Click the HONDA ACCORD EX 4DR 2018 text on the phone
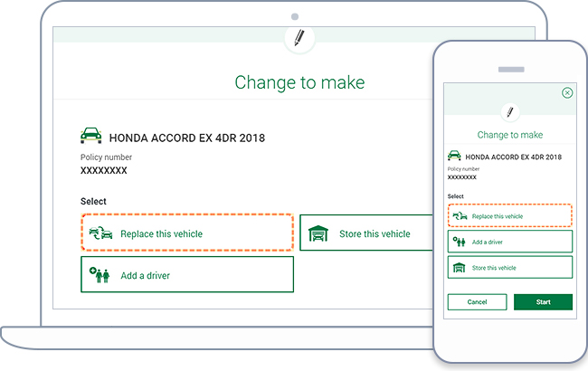Image resolution: width=588 pixels, height=371 pixels. point(514,157)
